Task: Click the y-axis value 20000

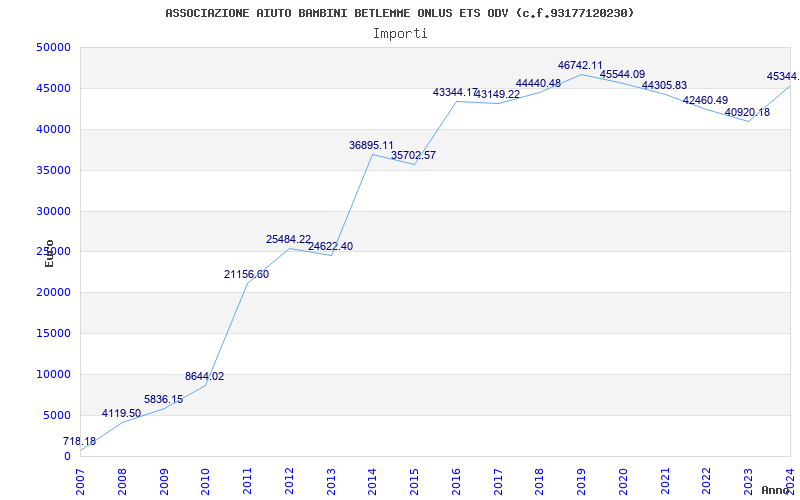Action: coord(53,293)
